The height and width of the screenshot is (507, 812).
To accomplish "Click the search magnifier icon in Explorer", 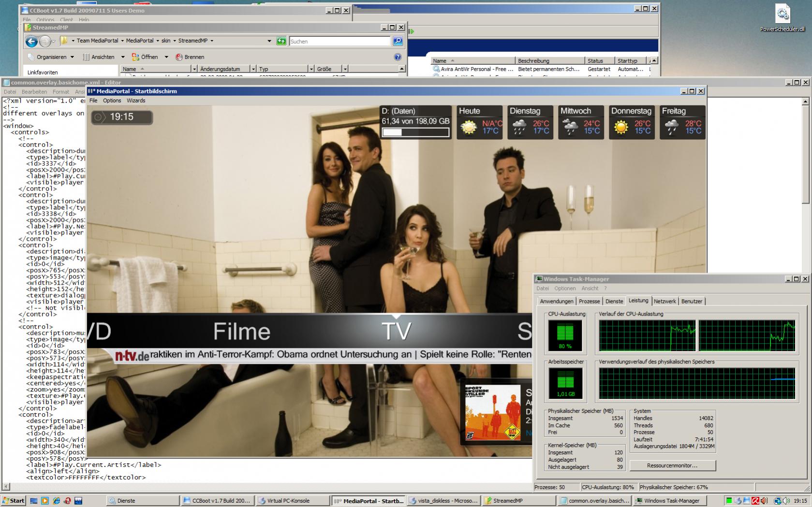I will [398, 41].
